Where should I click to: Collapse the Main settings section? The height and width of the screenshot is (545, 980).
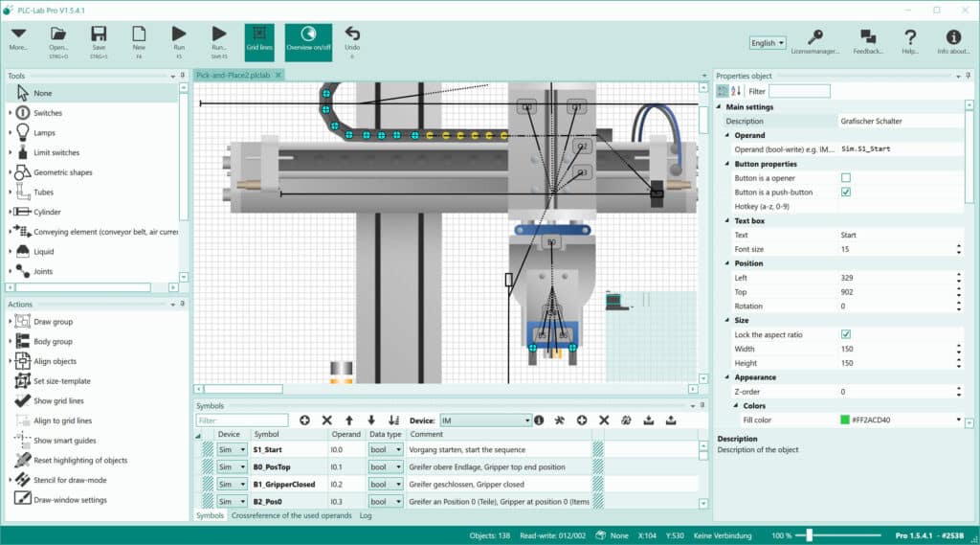pyautogui.click(x=719, y=107)
